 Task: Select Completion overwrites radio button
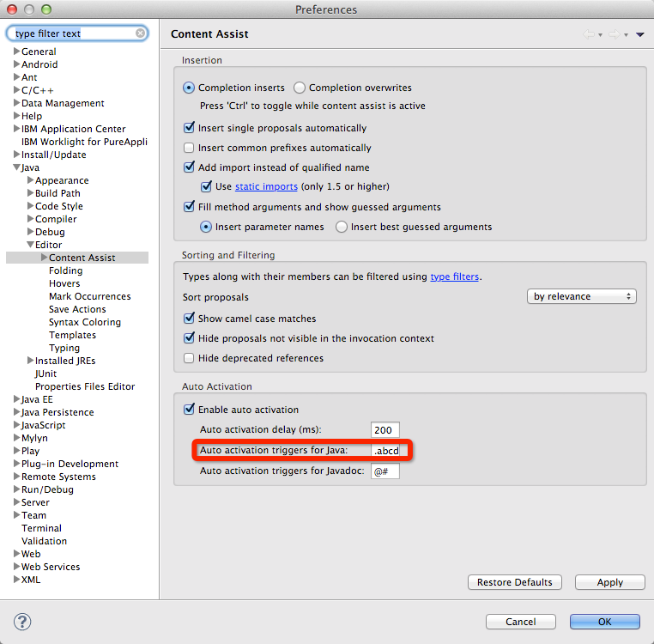click(300, 88)
